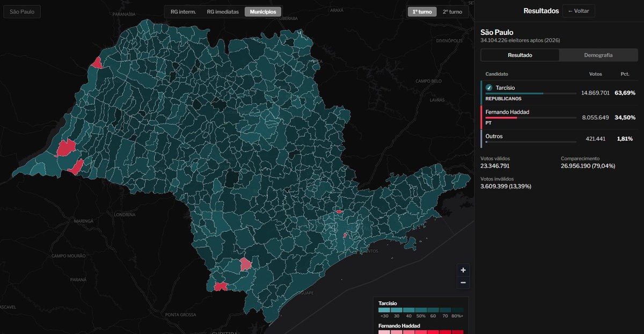Select the Outros results row
The height and width of the screenshot is (334, 644).
pos(559,139)
